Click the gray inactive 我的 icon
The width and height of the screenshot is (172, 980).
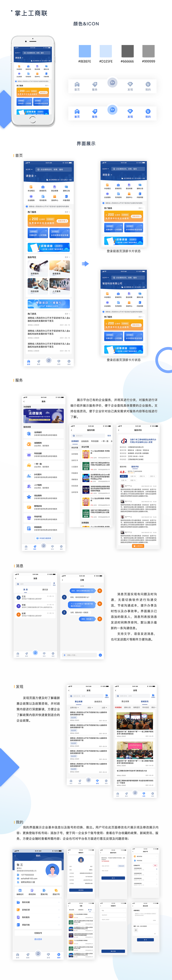point(148,84)
